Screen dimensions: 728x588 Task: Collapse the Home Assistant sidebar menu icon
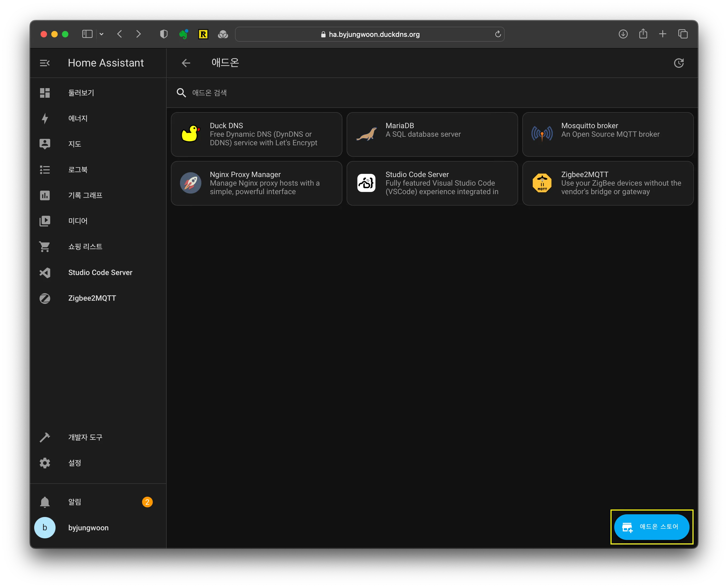click(45, 63)
